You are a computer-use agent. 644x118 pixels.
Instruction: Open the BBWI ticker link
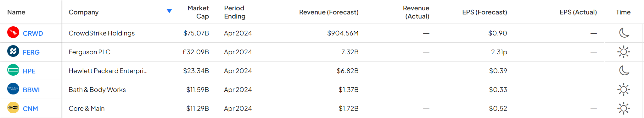click(x=31, y=90)
